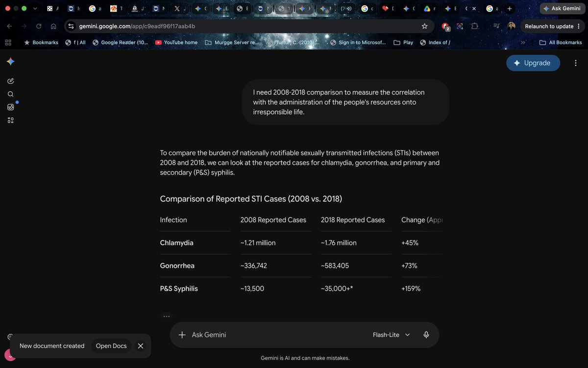The height and width of the screenshot is (368, 588).
Task: Switch to the red heart icon tab
Action: pyautogui.click(x=388, y=8)
